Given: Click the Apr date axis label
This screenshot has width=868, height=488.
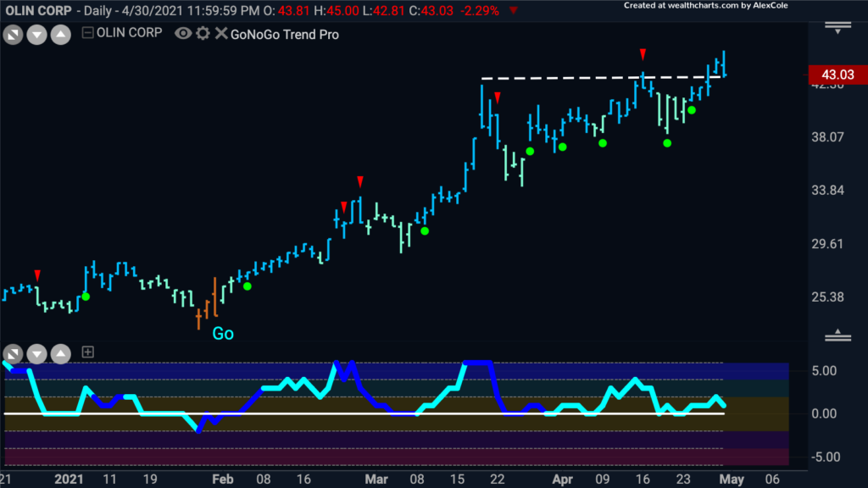Looking at the screenshot, I should 563,480.
